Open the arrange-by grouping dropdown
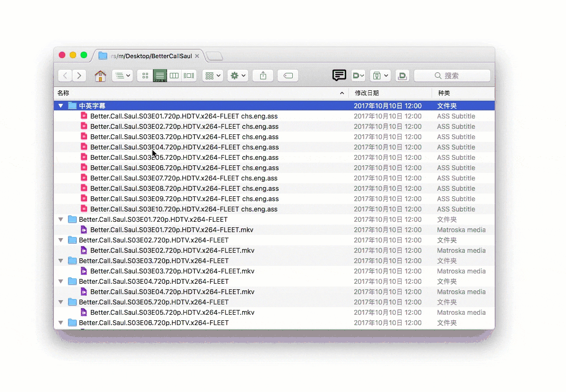Image resolution: width=566 pixels, height=392 pixels. [213, 76]
